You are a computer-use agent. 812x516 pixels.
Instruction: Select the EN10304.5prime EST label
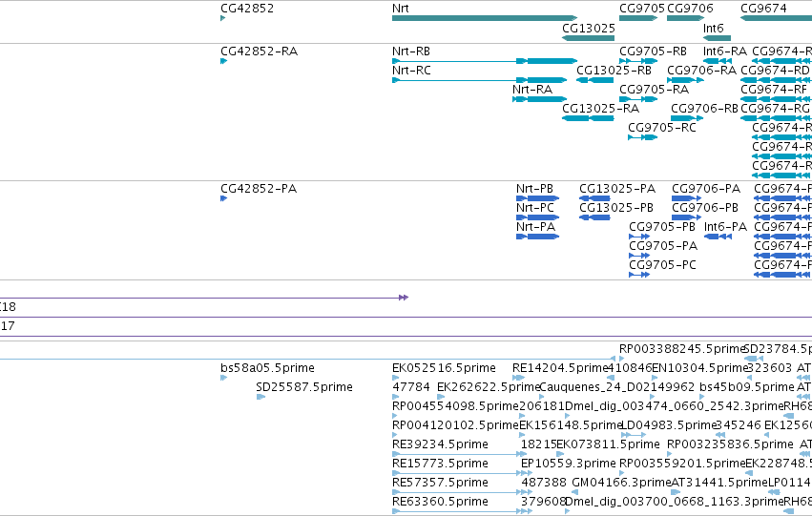click(x=700, y=368)
